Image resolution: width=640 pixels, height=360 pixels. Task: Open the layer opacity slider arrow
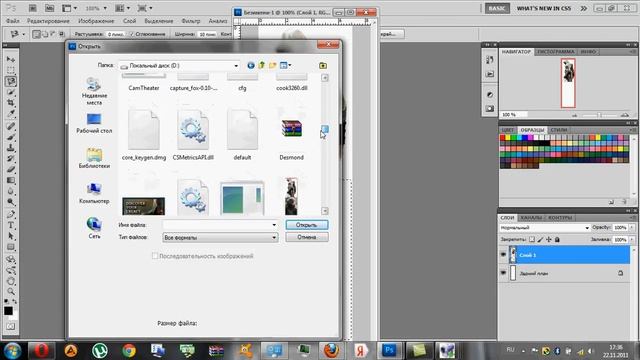[x=632, y=227]
